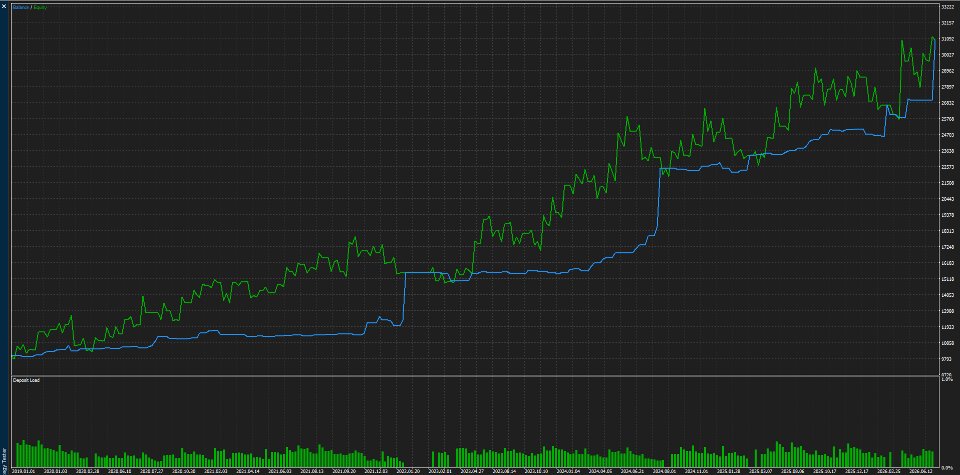Click the 20443 value on the price axis

coord(950,198)
